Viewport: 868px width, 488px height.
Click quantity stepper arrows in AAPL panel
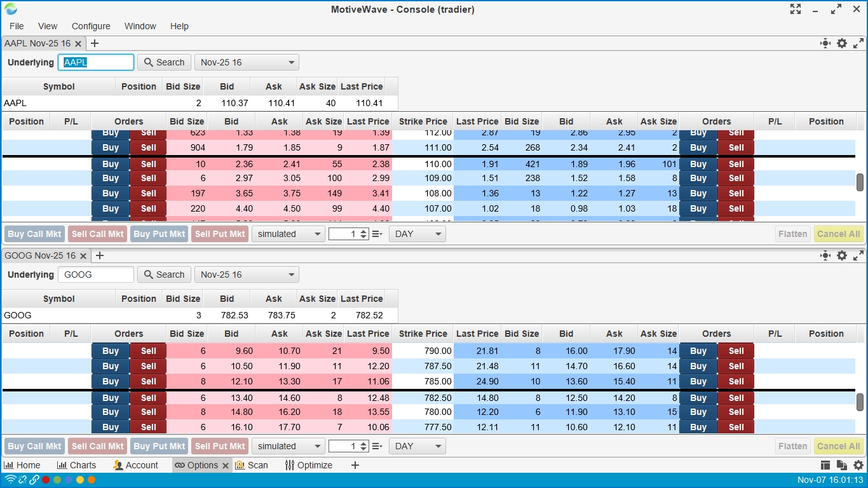click(364, 234)
